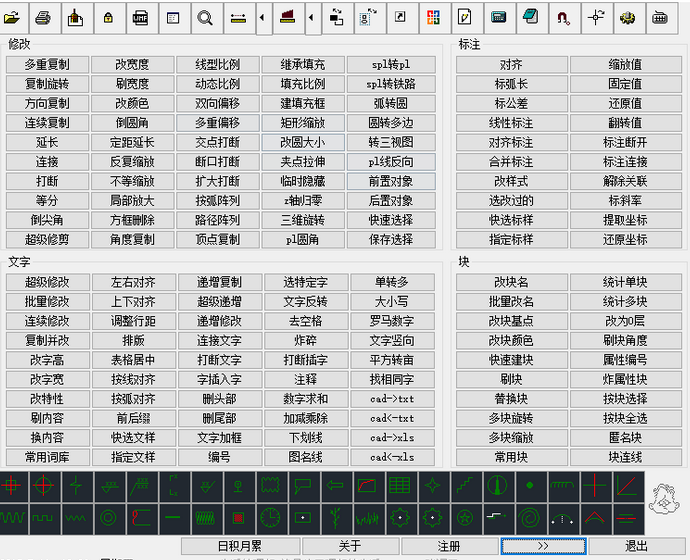This screenshot has height=560, width=690.
Task: Click the >> expand button
Action: pos(542,546)
